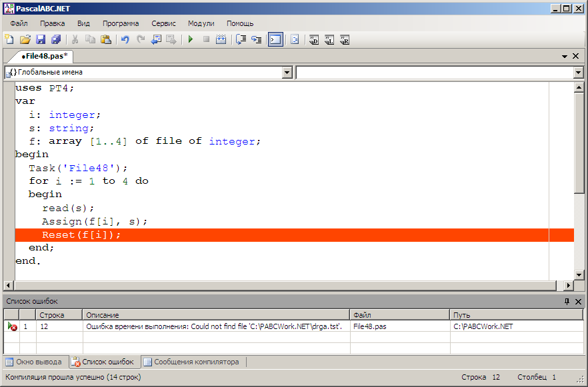The width and height of the screenshot is (588, 387).
Task: Toggle the output window toolbar button
Action: 275,39
